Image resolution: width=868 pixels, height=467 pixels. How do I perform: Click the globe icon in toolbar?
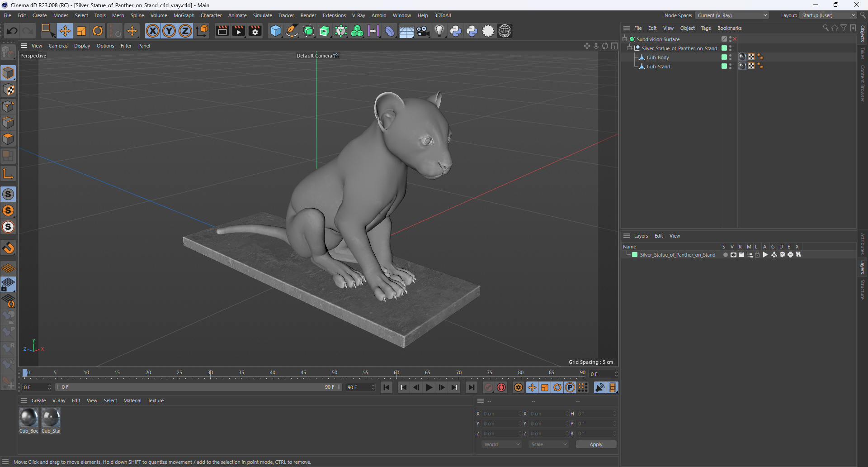click(505, 31)
